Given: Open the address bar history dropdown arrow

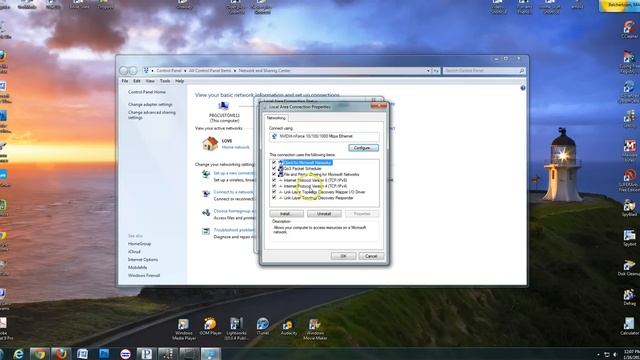Looking at the screenshot, I should [x=428, y=71].
